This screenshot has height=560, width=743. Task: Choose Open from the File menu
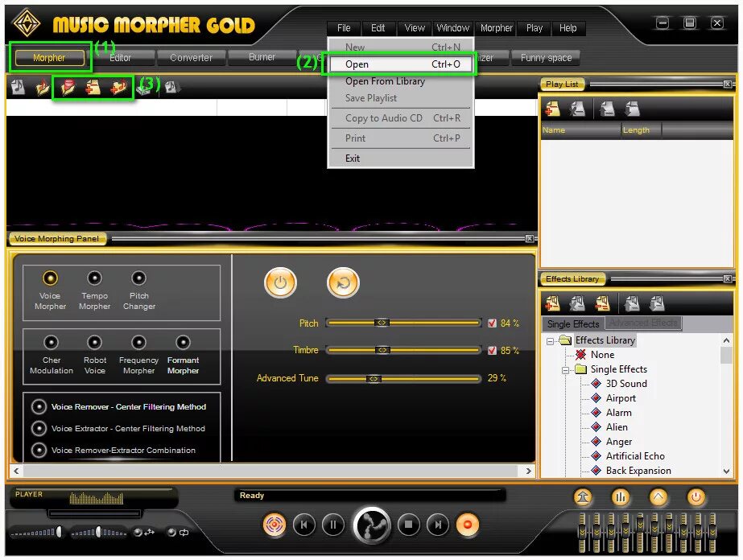click(x=401, y=64)
